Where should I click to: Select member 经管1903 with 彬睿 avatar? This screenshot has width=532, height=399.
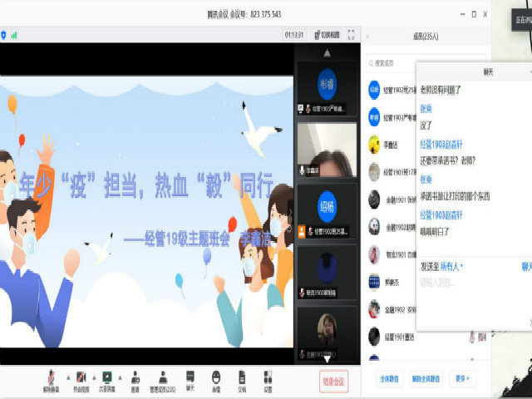(392, 117)
